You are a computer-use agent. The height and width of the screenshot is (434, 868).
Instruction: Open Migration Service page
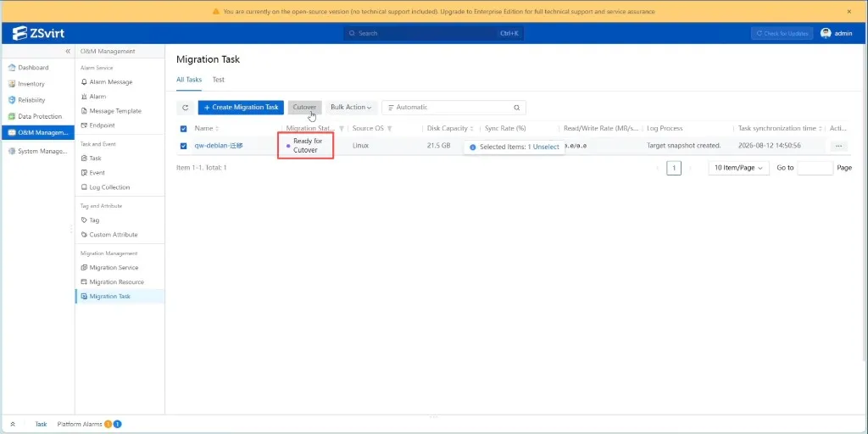pyautogui.click(x=114, y=267)
